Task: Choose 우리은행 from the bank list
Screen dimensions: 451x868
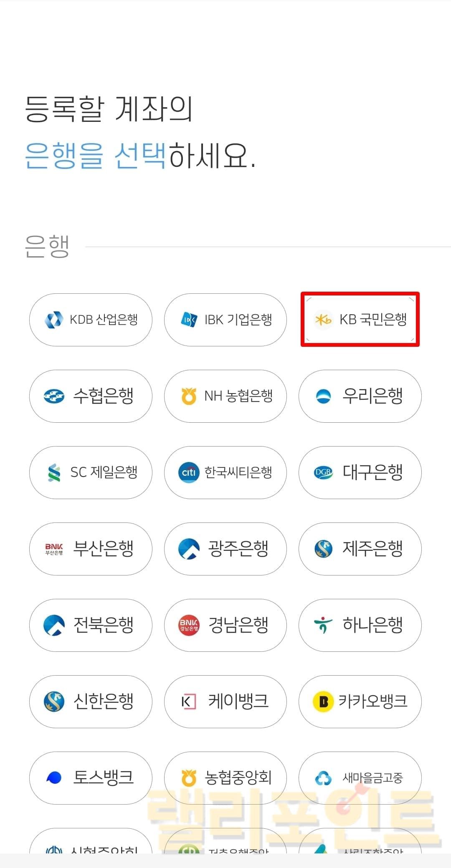Action: pos(360,396)
